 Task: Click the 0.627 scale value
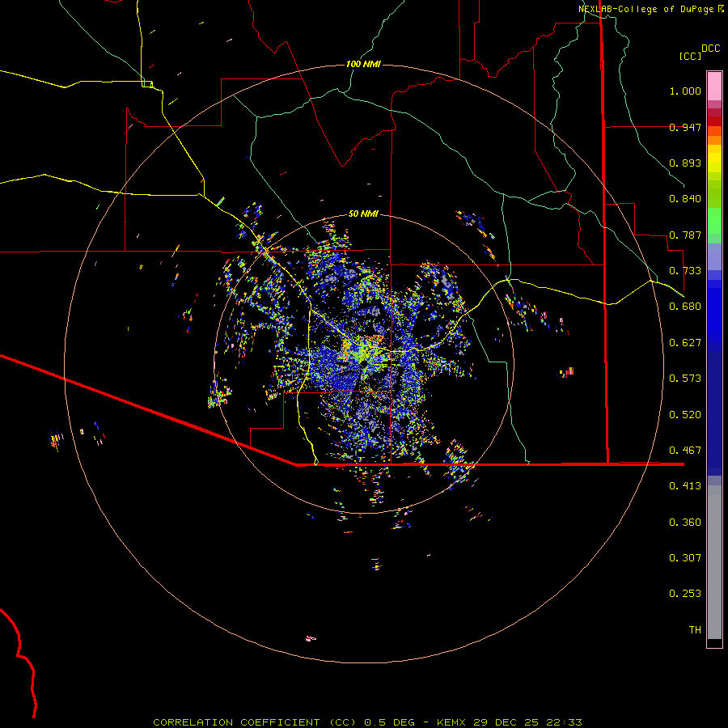[685, 343]
